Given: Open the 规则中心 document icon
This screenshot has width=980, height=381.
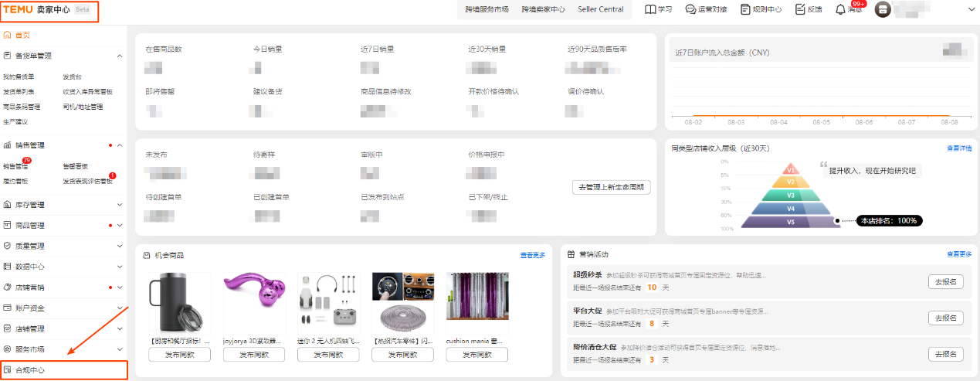Looking at the screenshot, I should 745,9.
